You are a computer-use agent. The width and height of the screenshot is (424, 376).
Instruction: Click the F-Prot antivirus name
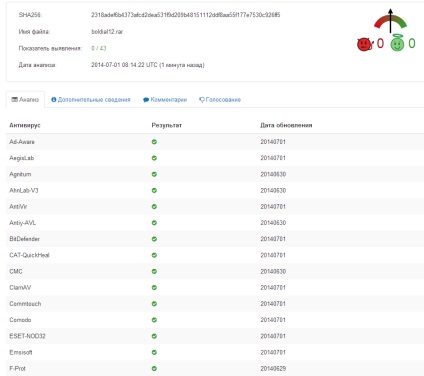coord(17,368)
